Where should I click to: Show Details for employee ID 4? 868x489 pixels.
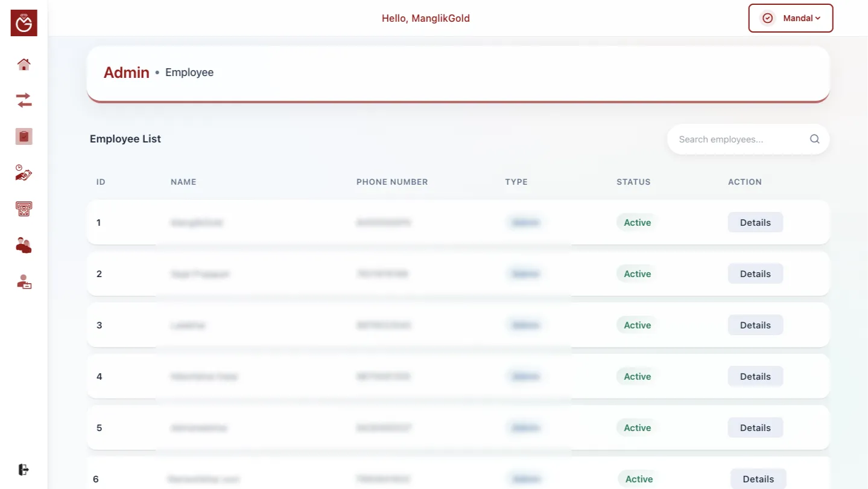tap(755, 376)
